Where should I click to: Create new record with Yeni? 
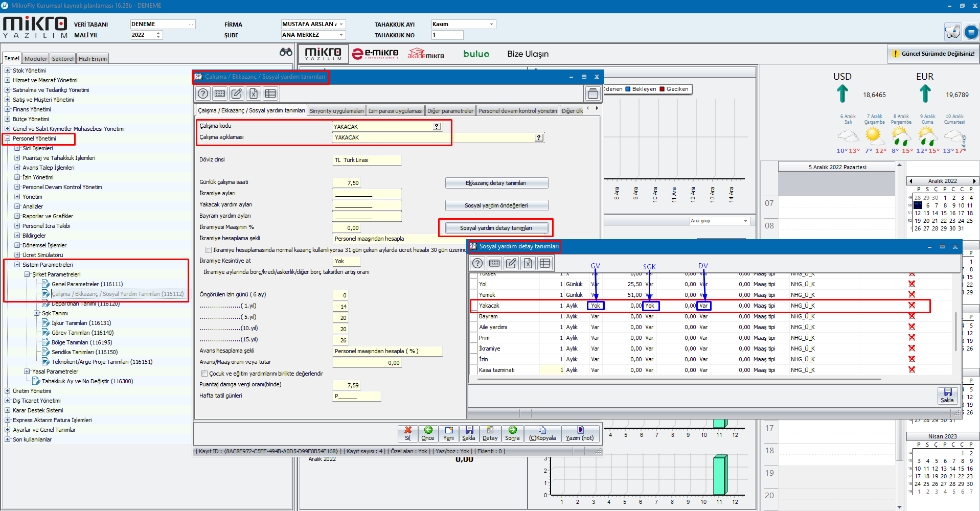(448, 433)
